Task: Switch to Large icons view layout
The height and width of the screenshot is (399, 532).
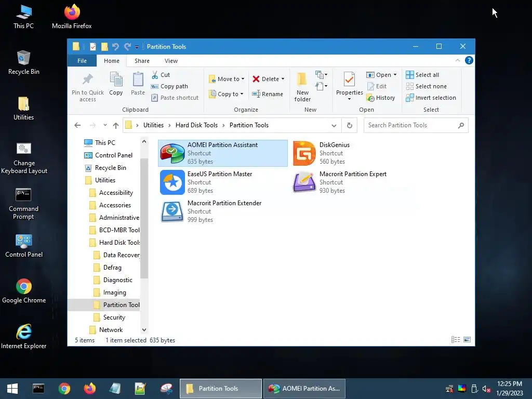Action: [x=467, y=340]
